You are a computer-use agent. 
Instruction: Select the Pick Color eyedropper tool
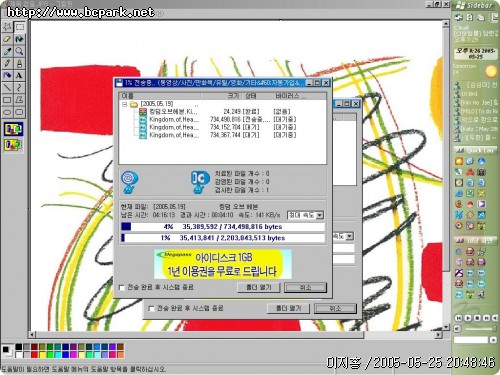click(7, 51)
